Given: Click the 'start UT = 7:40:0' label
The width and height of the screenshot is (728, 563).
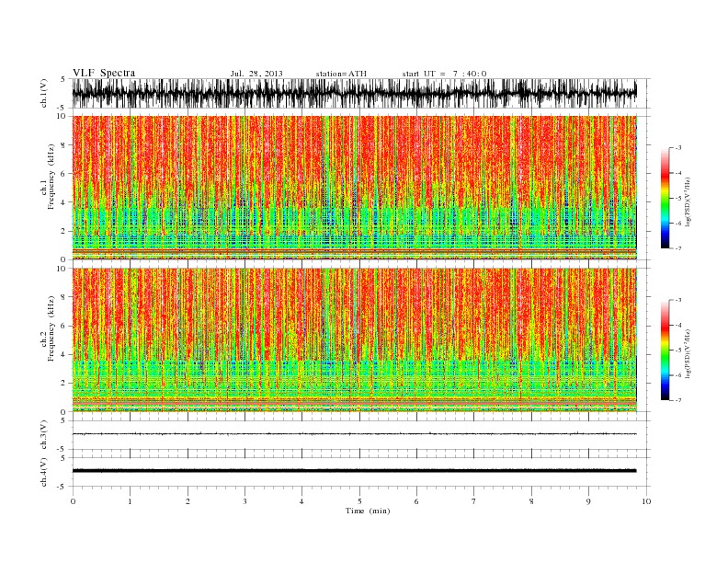Looking at the screenshot, I should click(x=444, y=74).
